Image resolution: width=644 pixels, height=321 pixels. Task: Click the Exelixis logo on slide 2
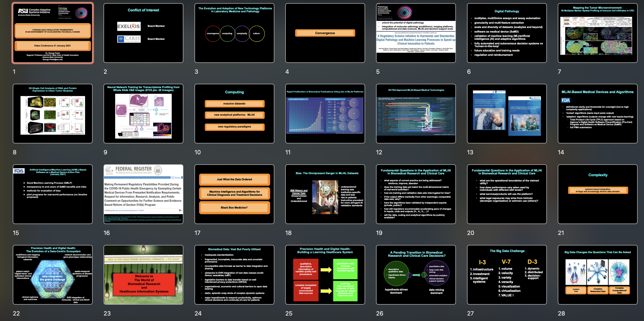[129, 26]
